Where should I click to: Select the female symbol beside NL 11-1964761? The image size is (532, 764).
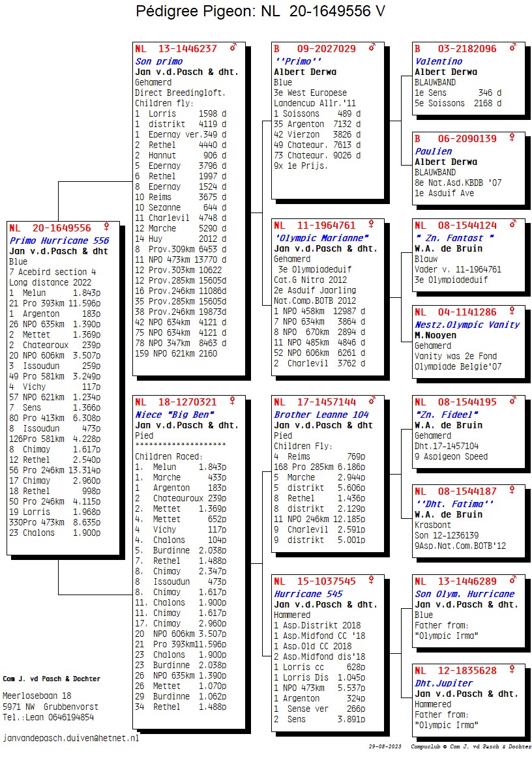(x=372, y=226)
